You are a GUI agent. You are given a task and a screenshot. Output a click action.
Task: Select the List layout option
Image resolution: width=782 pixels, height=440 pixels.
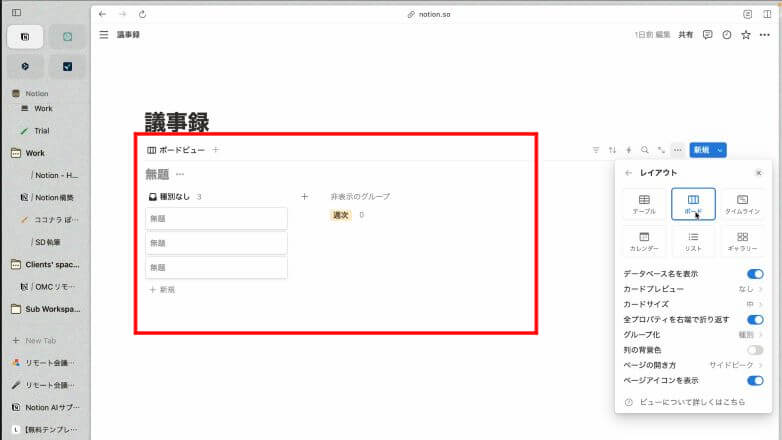click(693, 241)
